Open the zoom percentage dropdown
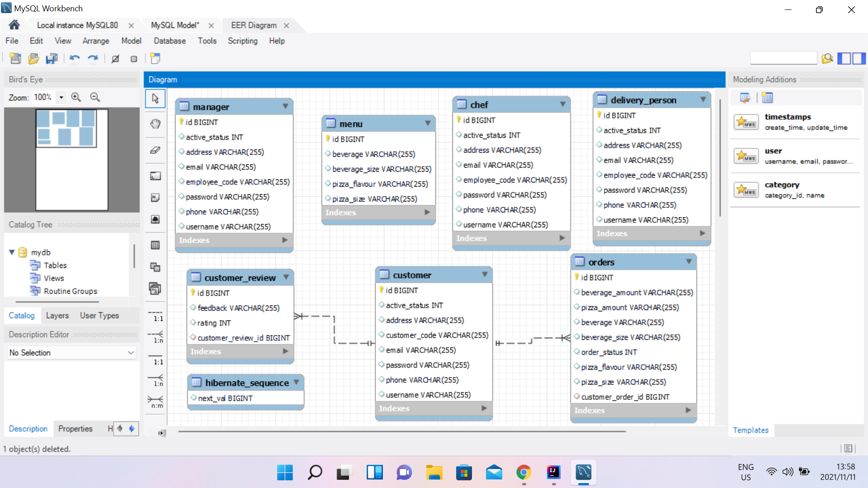The height and width of the screenshot is (488, 868). [x=61, y=97]
